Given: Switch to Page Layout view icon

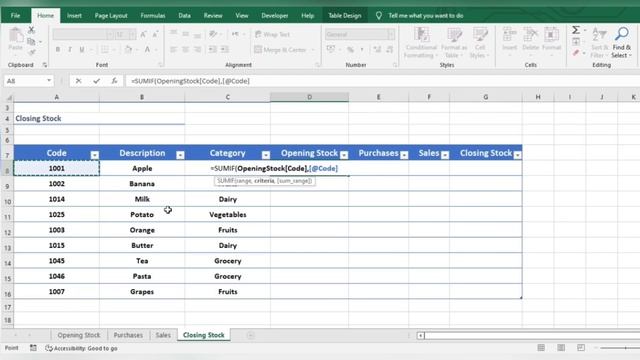Looking at the screenshot, I should pyautogui.click(x=561, y=348).
